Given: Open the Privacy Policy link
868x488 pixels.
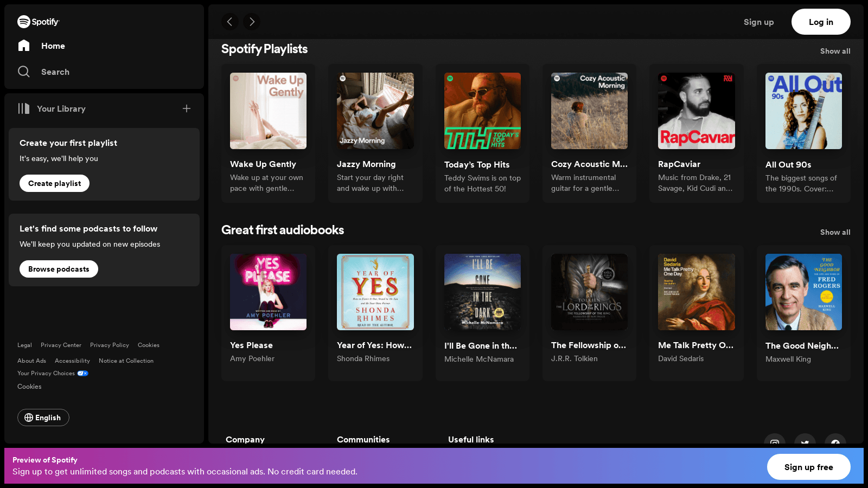Looking at the screenshot, I should (x=110, y=345).
